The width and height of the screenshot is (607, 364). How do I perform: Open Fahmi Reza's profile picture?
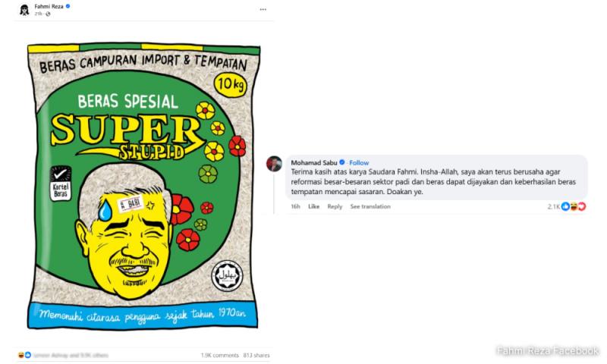click(24, 10)
